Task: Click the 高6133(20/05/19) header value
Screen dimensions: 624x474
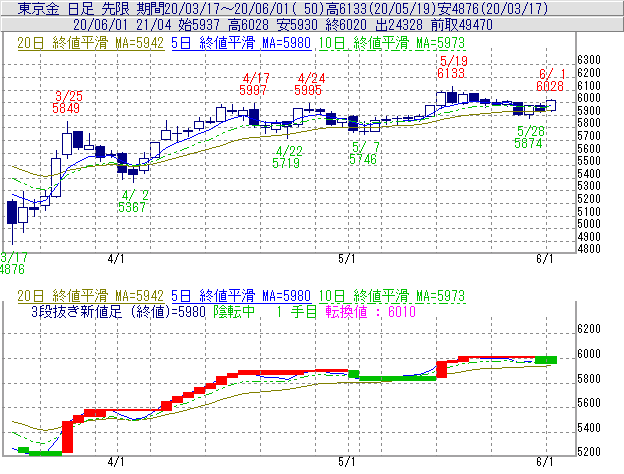Action: click(382, 8)
